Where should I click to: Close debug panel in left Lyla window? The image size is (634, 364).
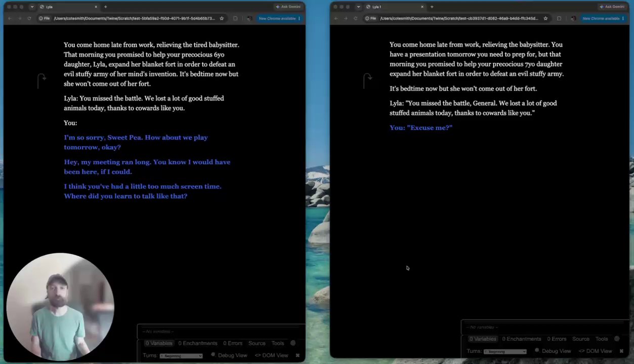pos(298,355)
